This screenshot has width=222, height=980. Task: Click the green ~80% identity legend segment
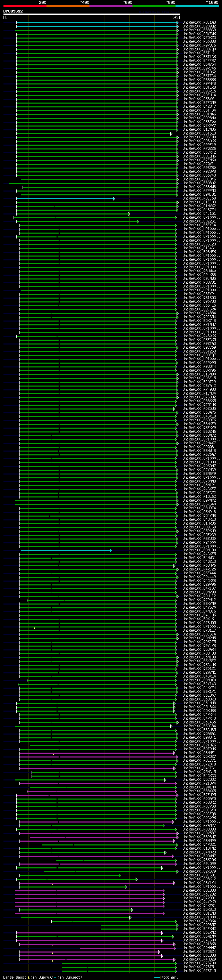154,6
